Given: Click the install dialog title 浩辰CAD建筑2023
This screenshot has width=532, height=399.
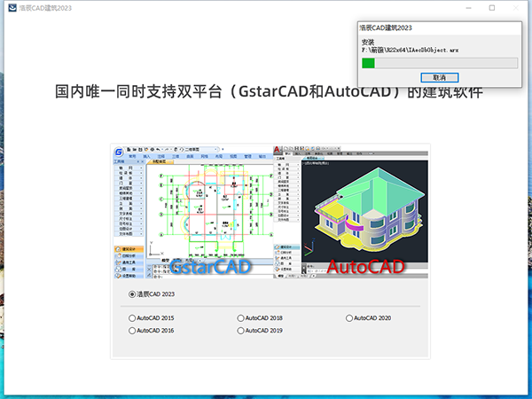Looking at the screenshot, I should (386, 27).
